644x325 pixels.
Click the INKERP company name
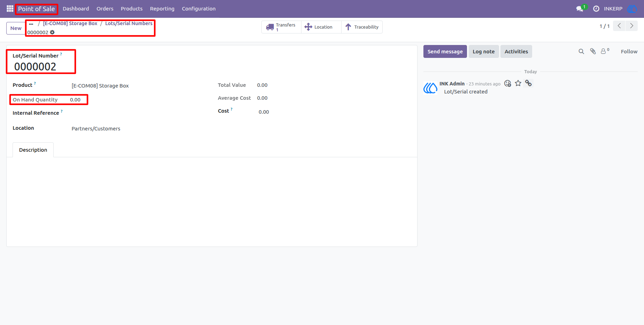point(613,9)
